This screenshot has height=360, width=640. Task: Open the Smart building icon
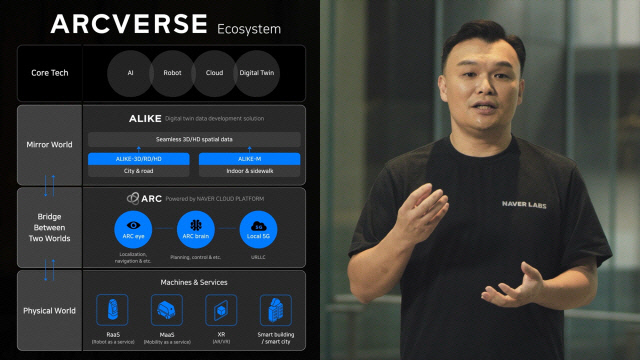(x=276, y=310)
